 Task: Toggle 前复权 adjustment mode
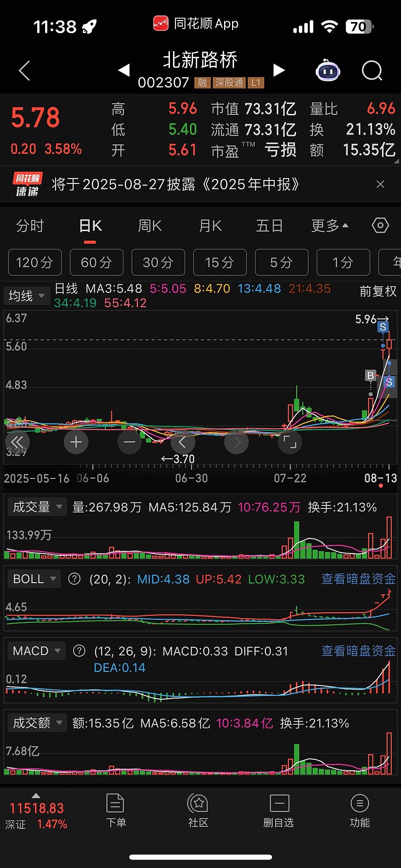click(378, 291)
